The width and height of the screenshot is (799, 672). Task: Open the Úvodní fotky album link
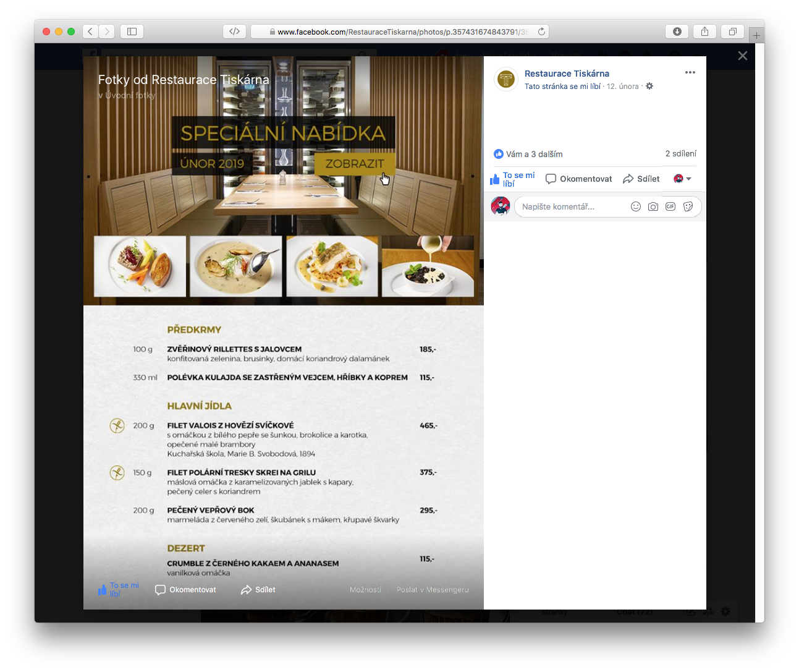coord(132,95)
